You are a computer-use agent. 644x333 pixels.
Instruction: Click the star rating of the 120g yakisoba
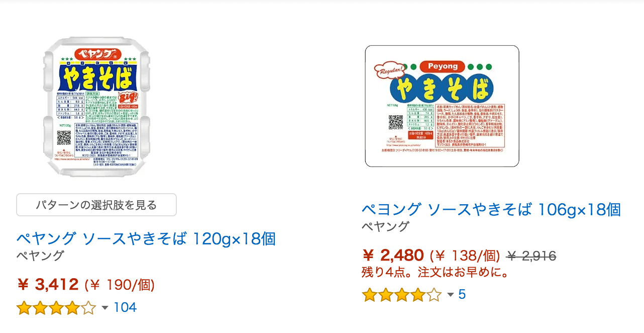pyautogui.click(x=56, y=307)
